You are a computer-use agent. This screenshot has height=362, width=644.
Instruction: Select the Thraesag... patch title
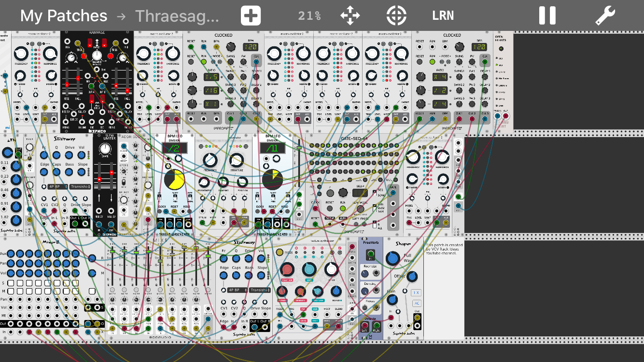[x=177, y=16]
